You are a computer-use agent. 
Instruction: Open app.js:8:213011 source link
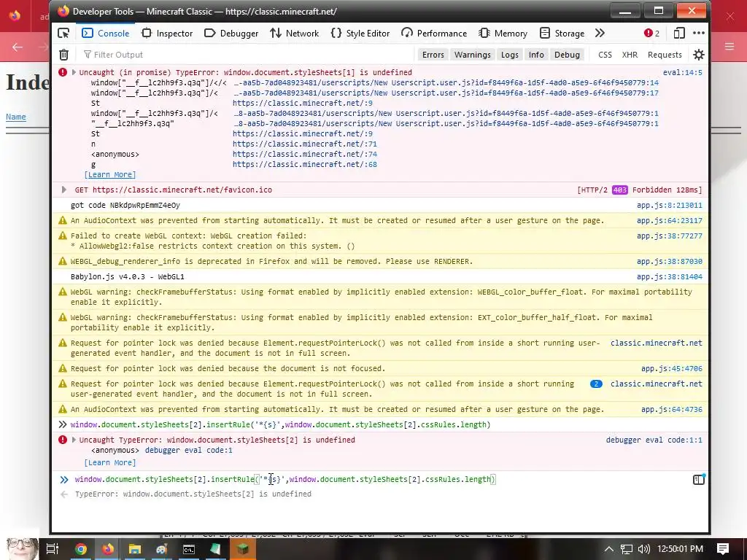tap(670, 205)
